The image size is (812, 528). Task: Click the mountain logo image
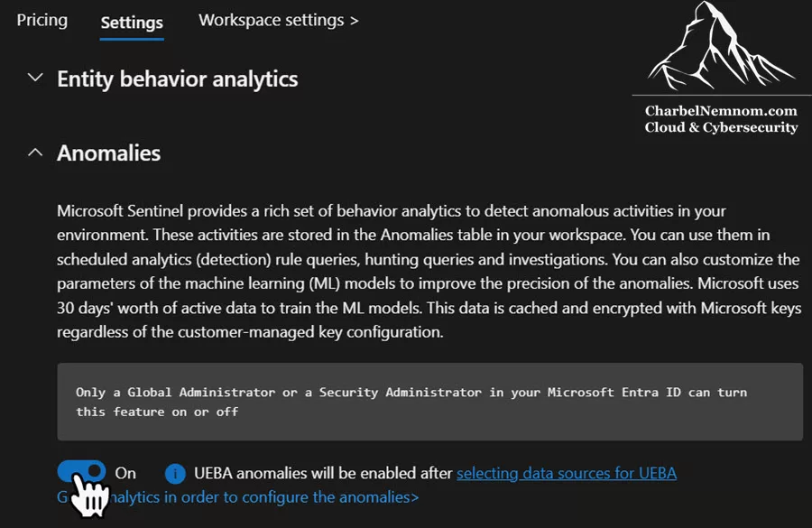point(722,47)
